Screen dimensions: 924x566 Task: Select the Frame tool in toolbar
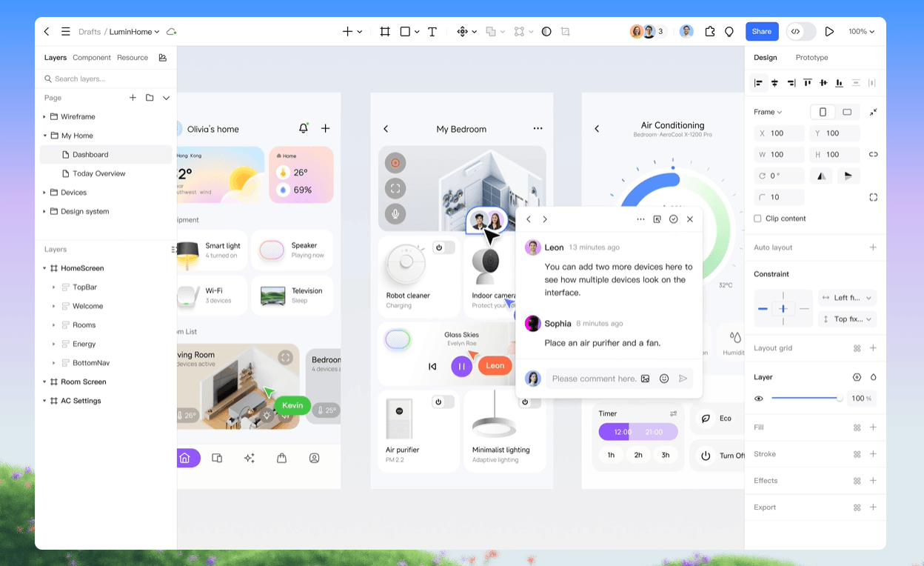point(385,32)
